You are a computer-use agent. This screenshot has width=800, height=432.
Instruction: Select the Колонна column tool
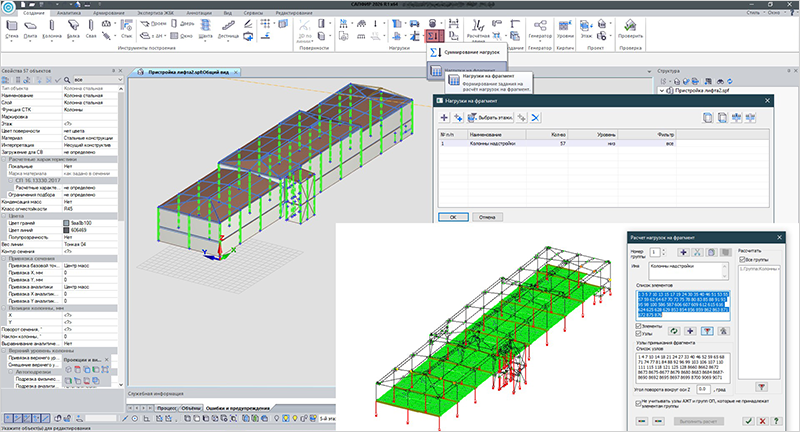pos(52,29)
